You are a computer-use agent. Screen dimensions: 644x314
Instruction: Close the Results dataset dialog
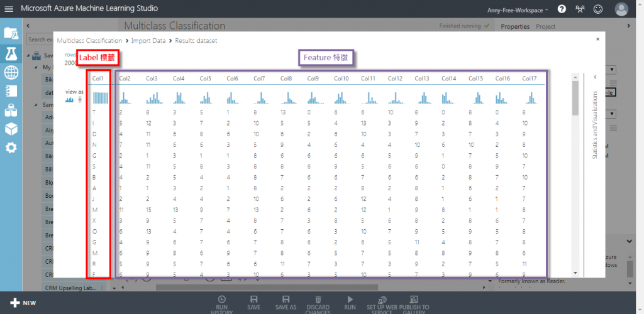[x=597, y=40]
